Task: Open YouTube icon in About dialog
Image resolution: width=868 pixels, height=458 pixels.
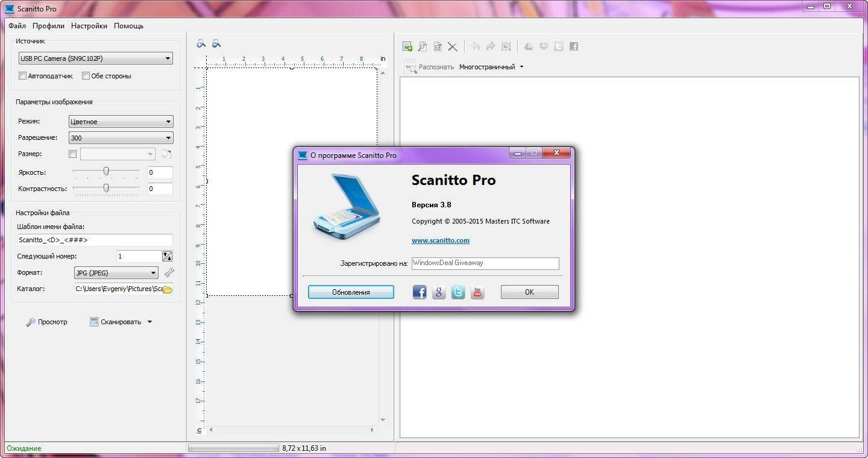Action: tap(477, 292)
